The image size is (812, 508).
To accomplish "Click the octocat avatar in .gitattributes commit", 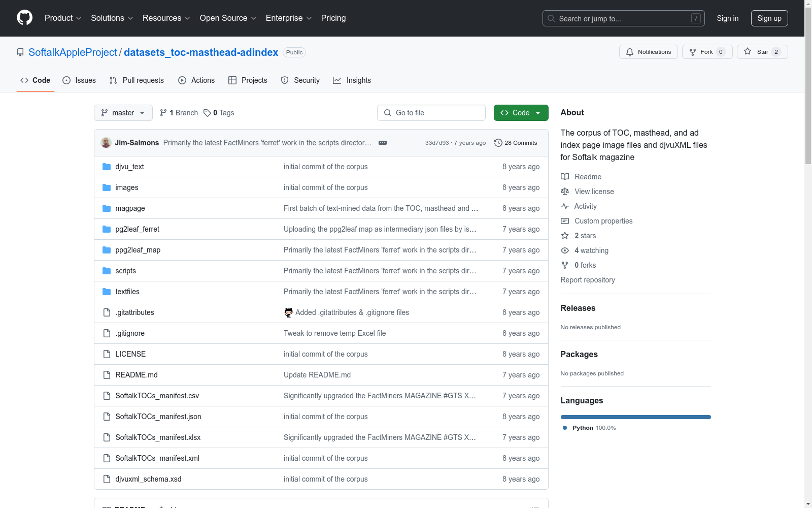I will 289,312.
